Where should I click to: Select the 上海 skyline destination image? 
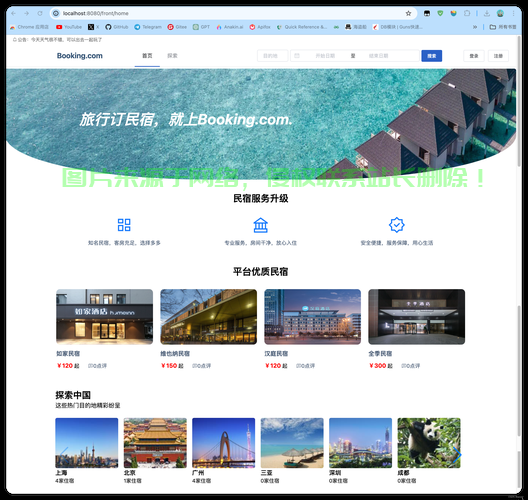[87, 443]
